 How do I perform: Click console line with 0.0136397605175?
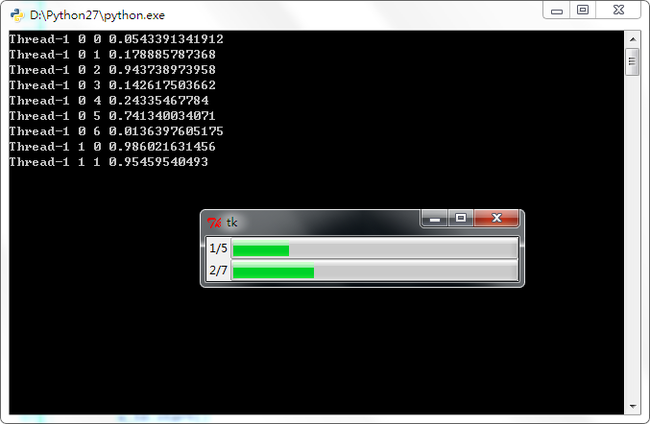(116, 131)
